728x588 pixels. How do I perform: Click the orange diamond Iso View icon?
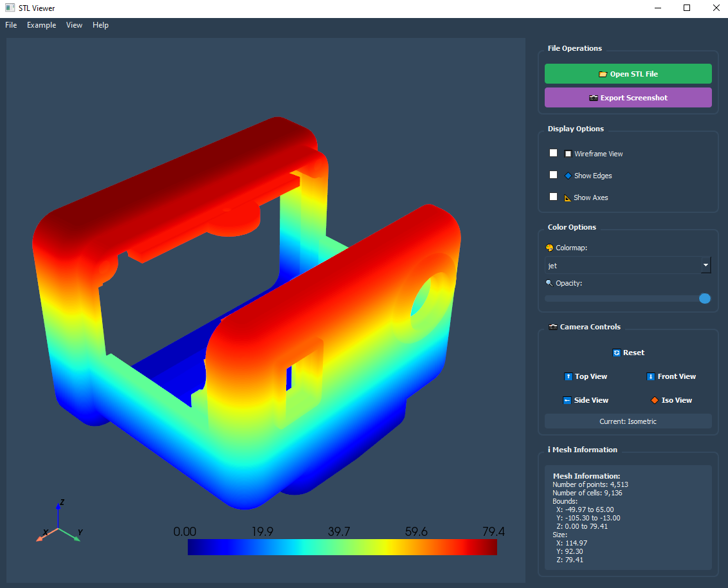(x=654, y=400)
